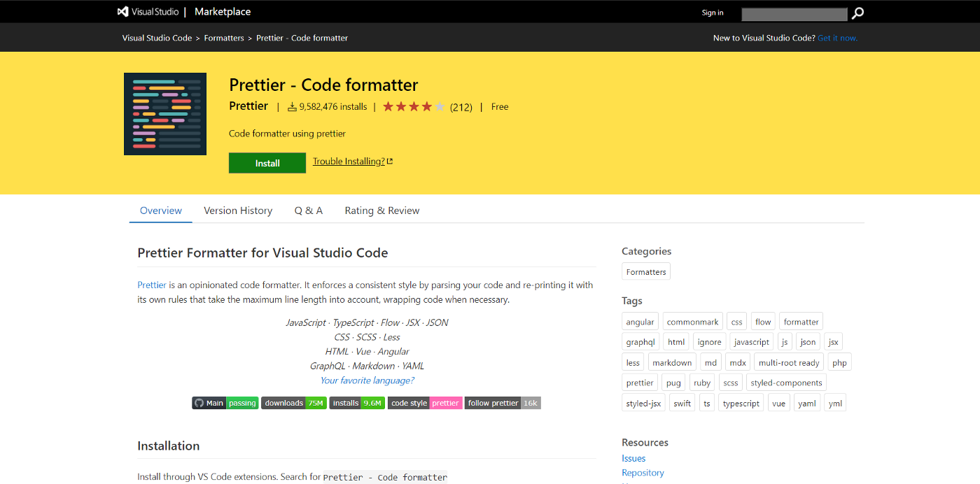The height and width of the screenshot is (484, 980).
Task: Select the prettier tag
Action: pyautogui.click(x=640, y=383)
